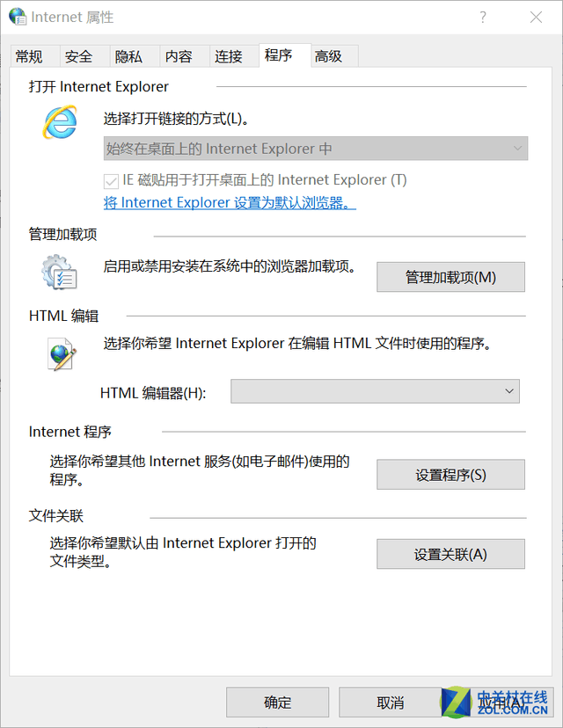Image resolution: width=563 pixels, height=728 pixels.
Task: Click the 设置程序(S) button
Action: pyautogui.click(x=450, y=475)
